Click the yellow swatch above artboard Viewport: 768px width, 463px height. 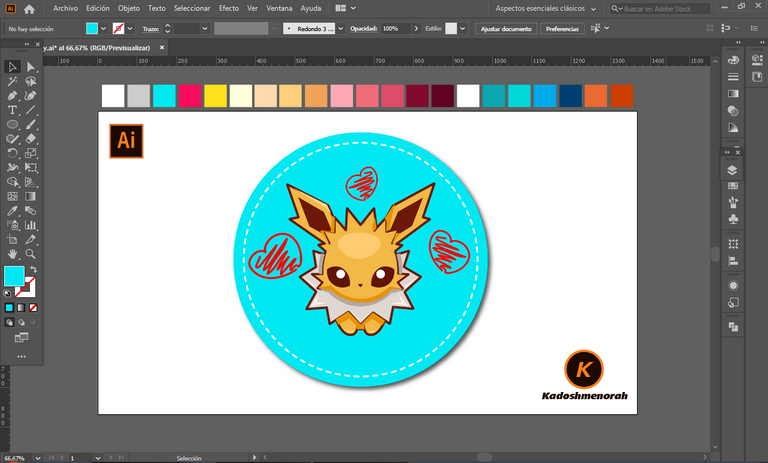point(215,96)
